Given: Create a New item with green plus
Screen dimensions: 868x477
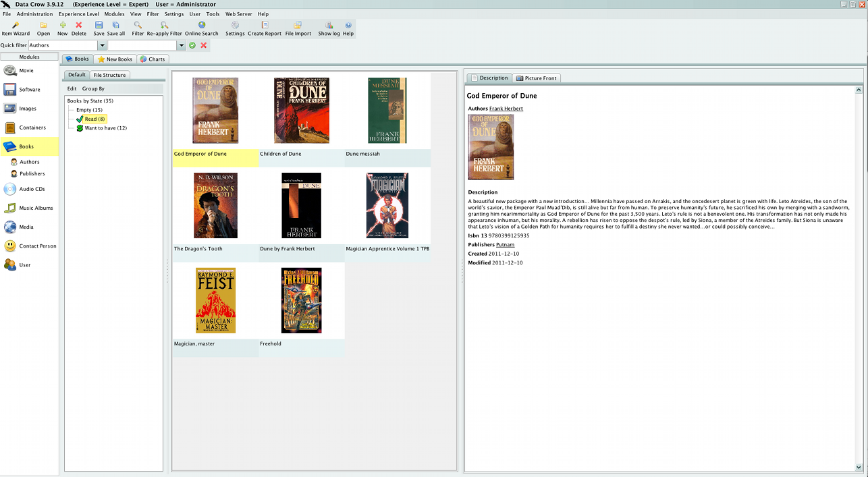Looking at the screenshot, I should tap(63, 28).
